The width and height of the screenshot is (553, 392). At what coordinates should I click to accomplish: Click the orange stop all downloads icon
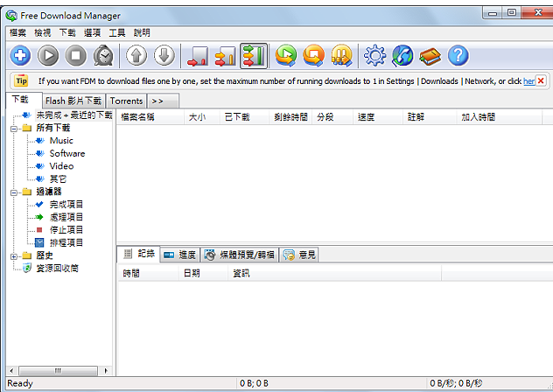point(314,56)
